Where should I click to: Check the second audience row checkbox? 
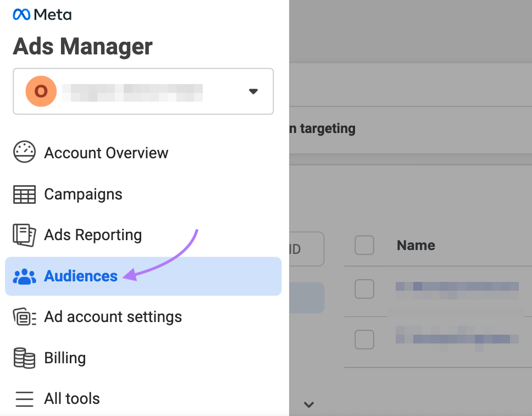(x=364, y=340)
